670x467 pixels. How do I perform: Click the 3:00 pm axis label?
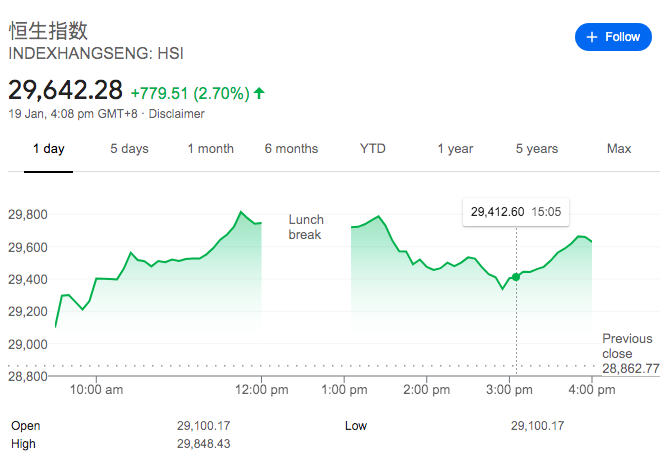(x=509, y=390)
